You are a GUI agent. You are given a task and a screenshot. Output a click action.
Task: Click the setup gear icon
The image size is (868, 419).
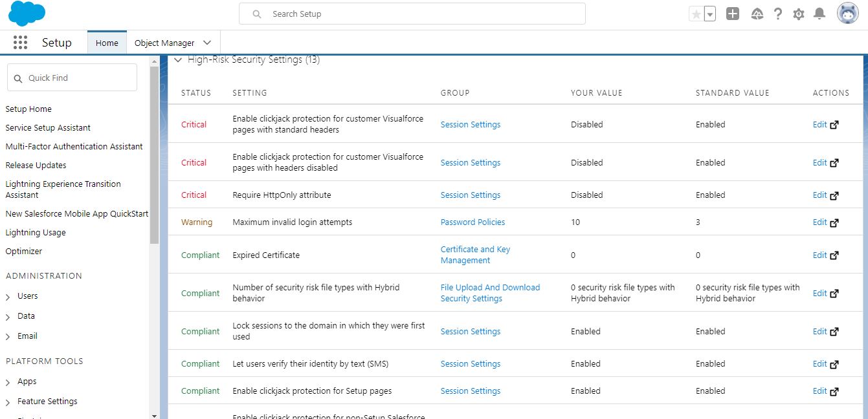click(798, 13)
